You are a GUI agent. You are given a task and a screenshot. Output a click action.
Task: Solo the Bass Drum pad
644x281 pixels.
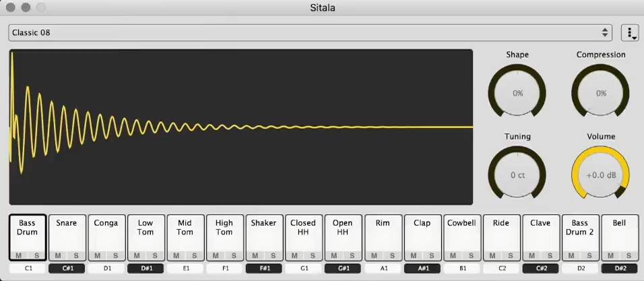(36, 255)
